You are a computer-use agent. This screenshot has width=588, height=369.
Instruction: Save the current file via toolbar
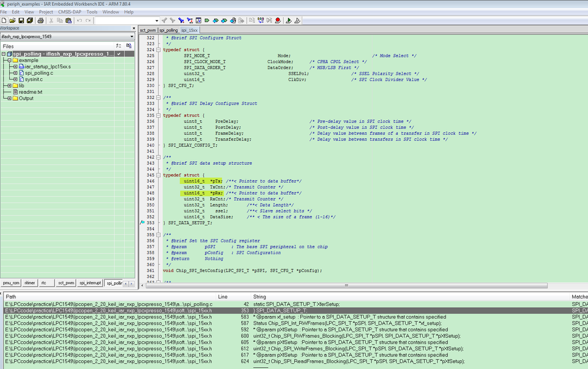pos(21,21)
